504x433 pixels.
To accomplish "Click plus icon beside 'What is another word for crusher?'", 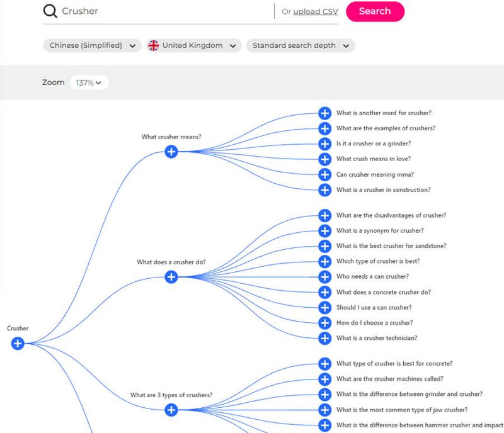I will pyautogui.click(x=324, y=113).
